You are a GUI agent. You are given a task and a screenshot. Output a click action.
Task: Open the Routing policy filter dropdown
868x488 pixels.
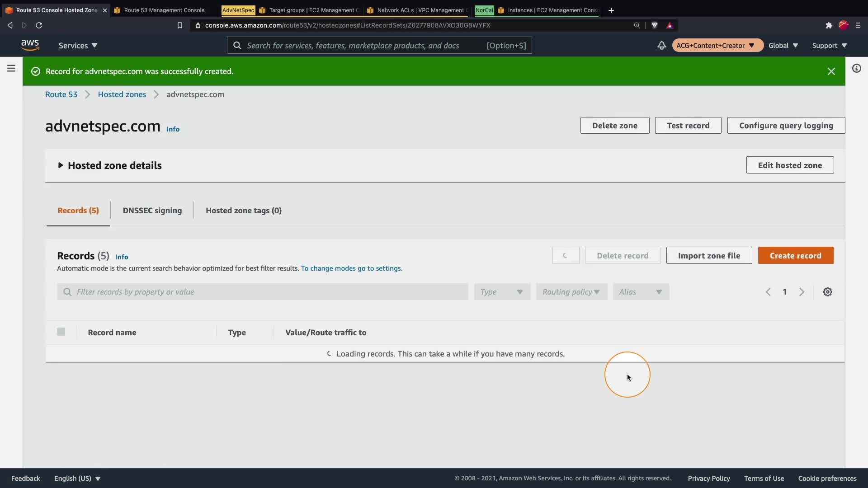click(x=571, y=292)
